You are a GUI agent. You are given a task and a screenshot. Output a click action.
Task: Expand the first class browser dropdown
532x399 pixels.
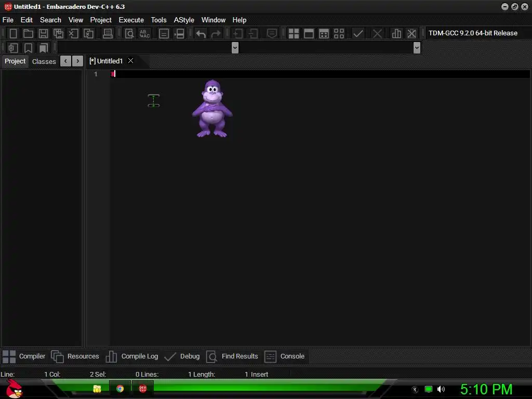click(235, 48)
